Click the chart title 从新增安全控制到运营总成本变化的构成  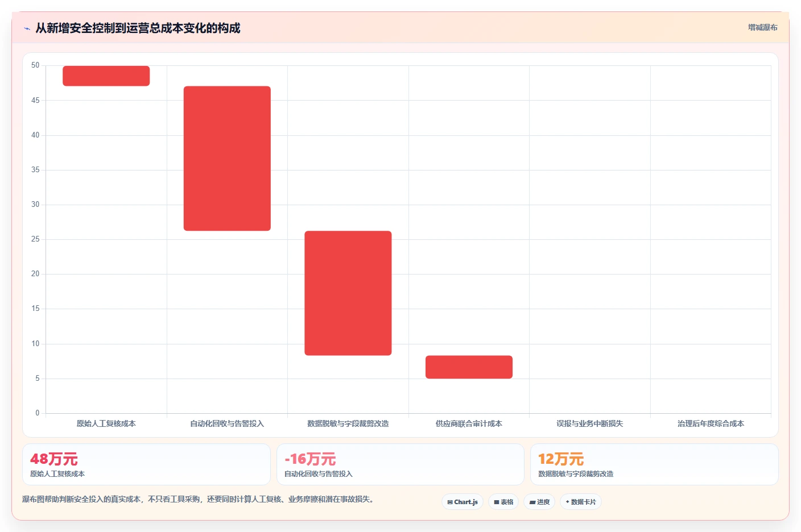pyautogui.click(x=138, y=28)
